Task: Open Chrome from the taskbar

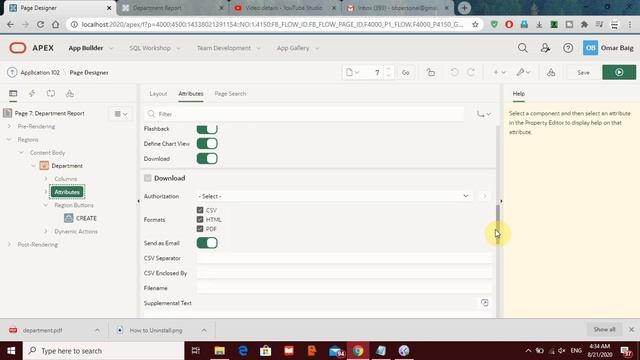Action: click(x=358, y=351)
